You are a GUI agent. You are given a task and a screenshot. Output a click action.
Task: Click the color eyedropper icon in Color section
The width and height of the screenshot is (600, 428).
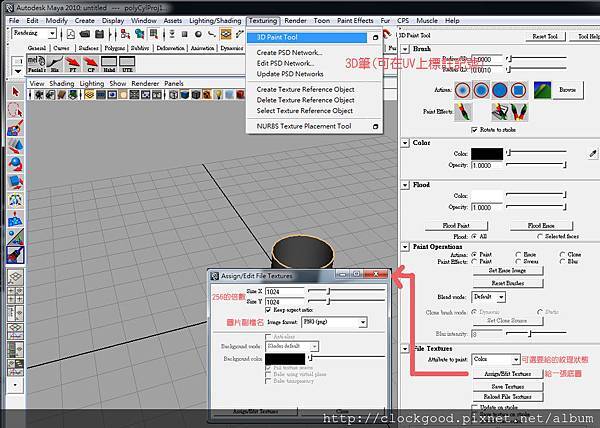tap(592, 153)
